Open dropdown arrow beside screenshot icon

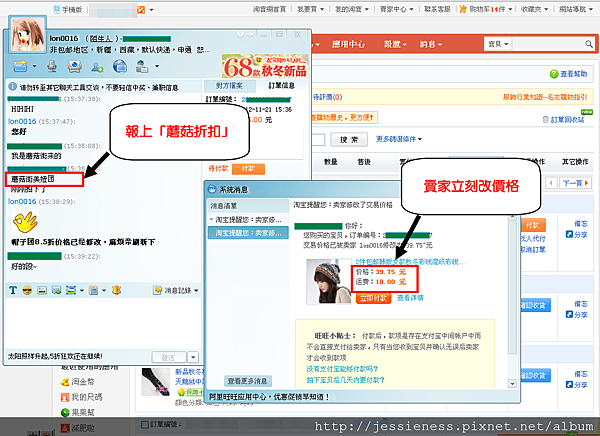tap(82, 291)
